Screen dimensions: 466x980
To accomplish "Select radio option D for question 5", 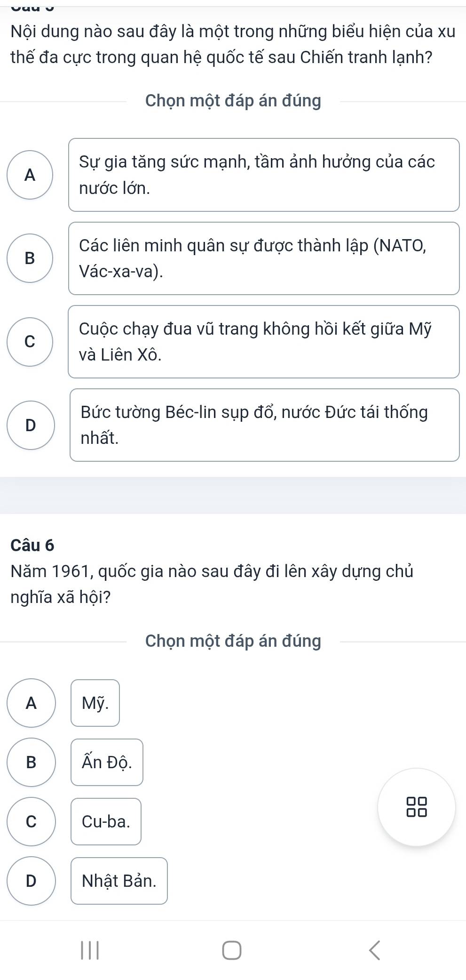I will coord(31,425).
